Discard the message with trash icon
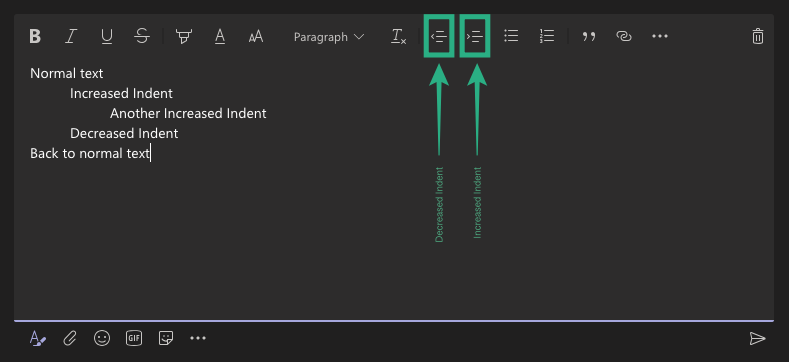This screenshot has width=789, height=362. coord(758,36)
